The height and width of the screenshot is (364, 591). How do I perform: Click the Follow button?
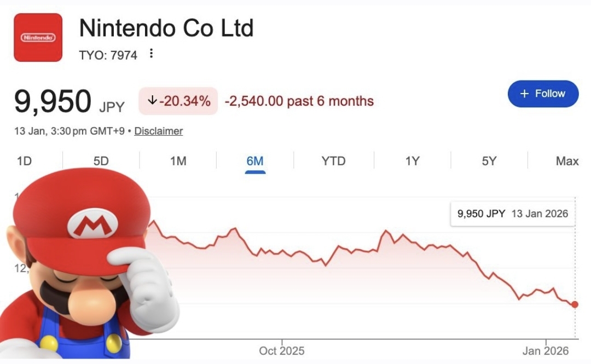click(x=543, y=94)
